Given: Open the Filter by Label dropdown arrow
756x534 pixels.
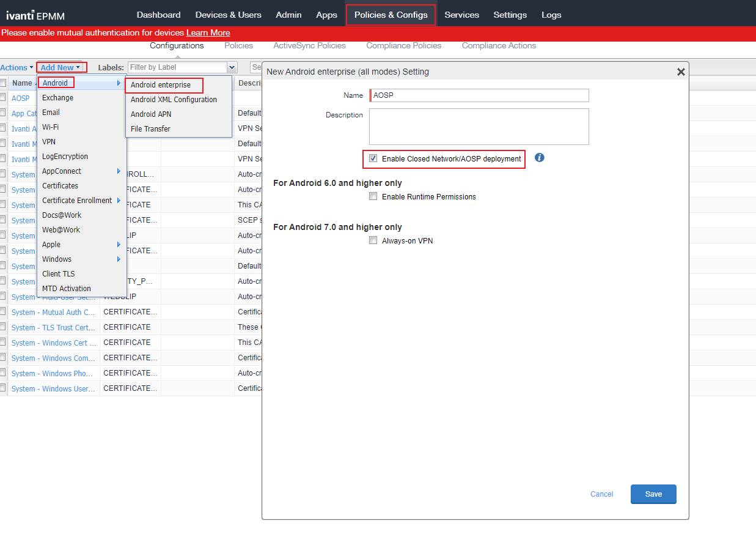Looking at the screenshot, I should (232, 68).
